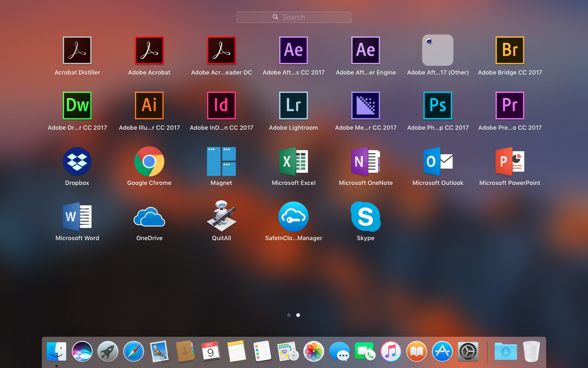Screen dimensions: 588x368
Task: Open Finder from the Dock
Action: [57, 352]
